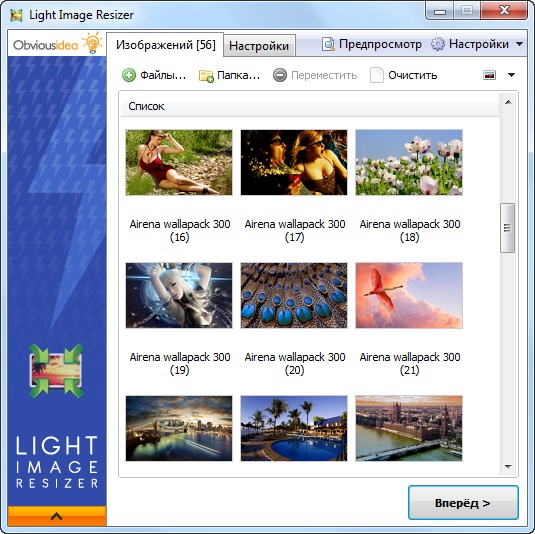
Task: Click the Переместить button label
Action: [x=324, y=75]
